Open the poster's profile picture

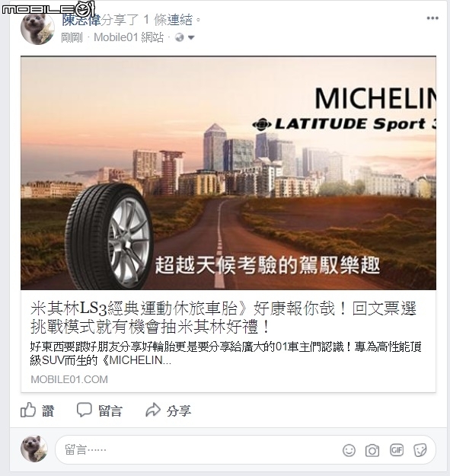click(x=37, y=28)
